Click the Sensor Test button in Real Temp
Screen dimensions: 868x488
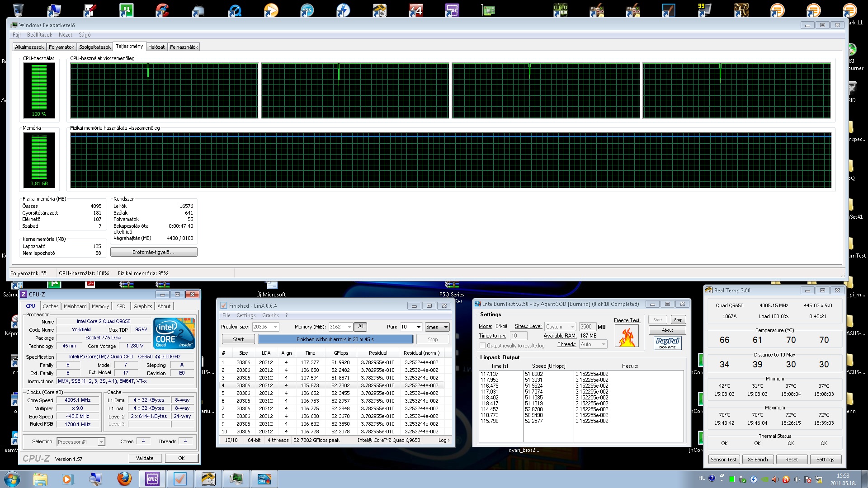(723, 460)
